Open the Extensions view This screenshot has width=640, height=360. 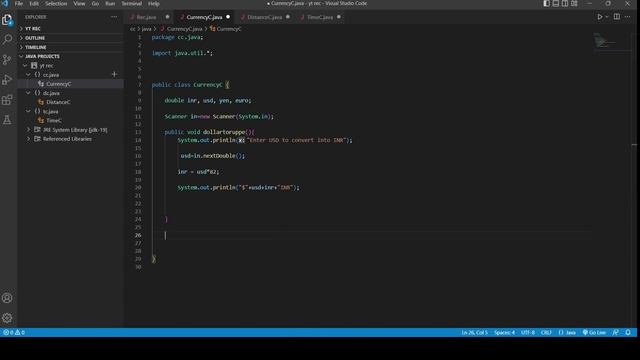(x=7, y=100)
